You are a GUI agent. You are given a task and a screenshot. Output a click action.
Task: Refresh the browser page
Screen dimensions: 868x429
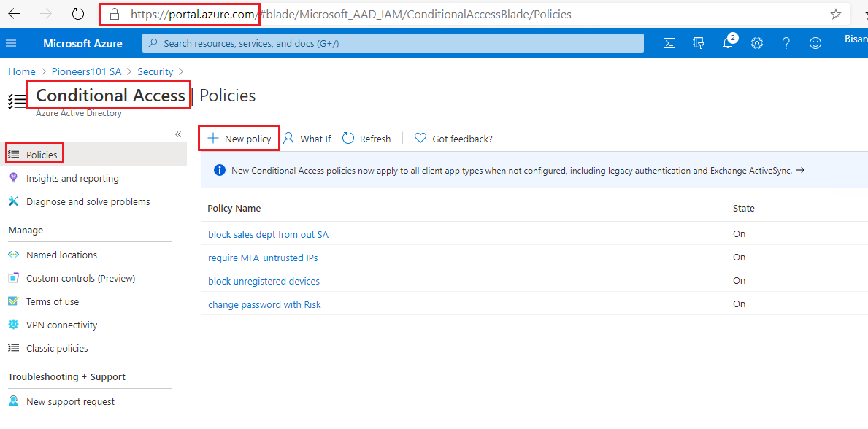click(x=78, y=15)
